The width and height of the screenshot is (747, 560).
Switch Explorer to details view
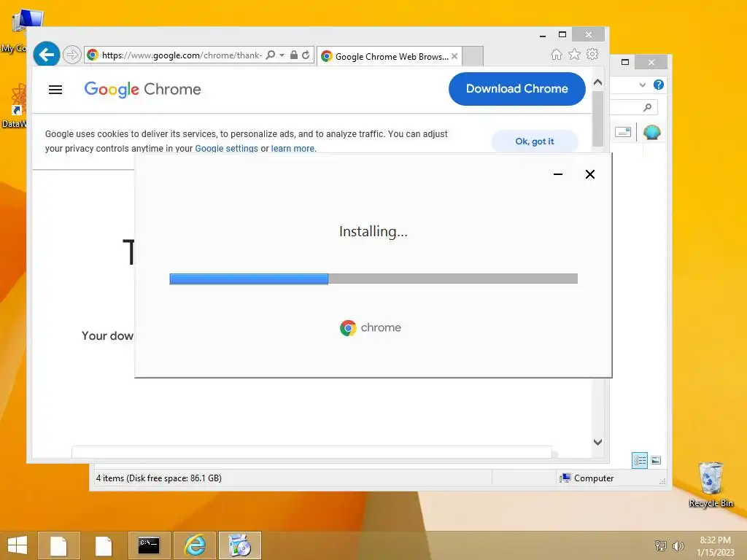tap(640, 460)
